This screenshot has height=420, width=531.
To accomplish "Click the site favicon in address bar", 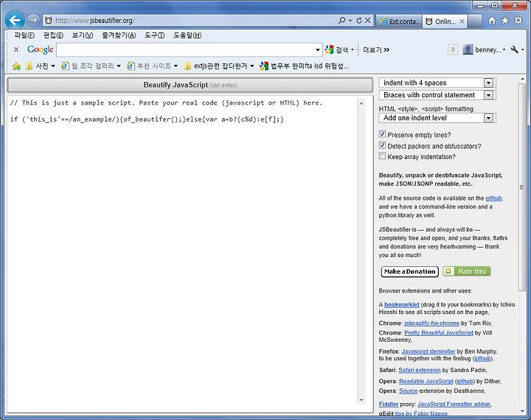I will (49, 21).
